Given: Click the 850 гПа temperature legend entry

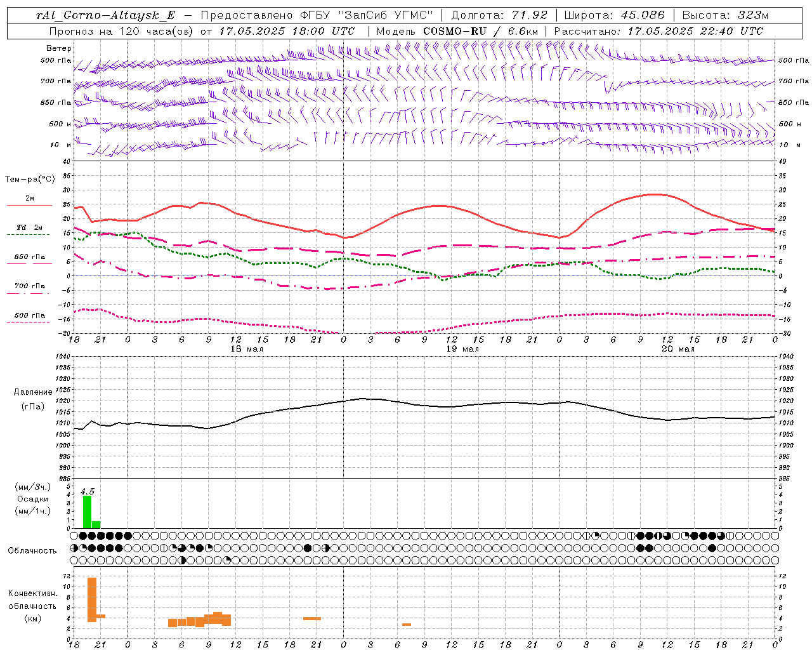Looking at the screenshot, I should tap(30, 257).
